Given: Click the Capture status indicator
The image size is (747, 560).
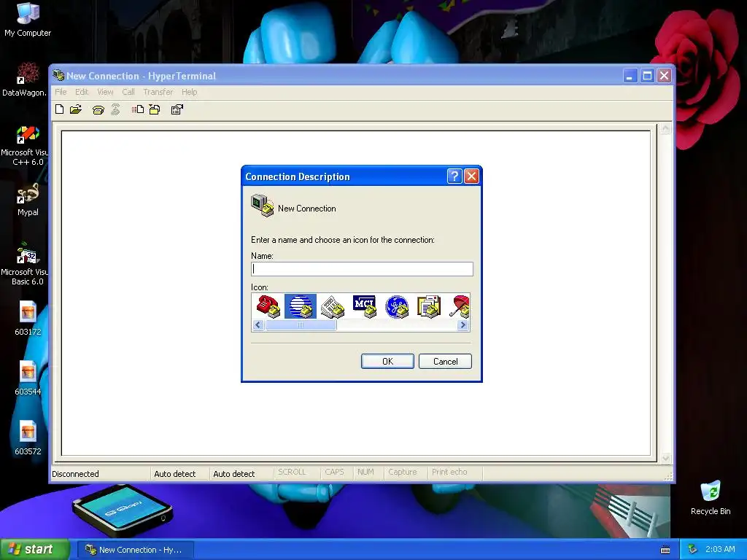Looking at the screenshot, I should click(403, 472).
